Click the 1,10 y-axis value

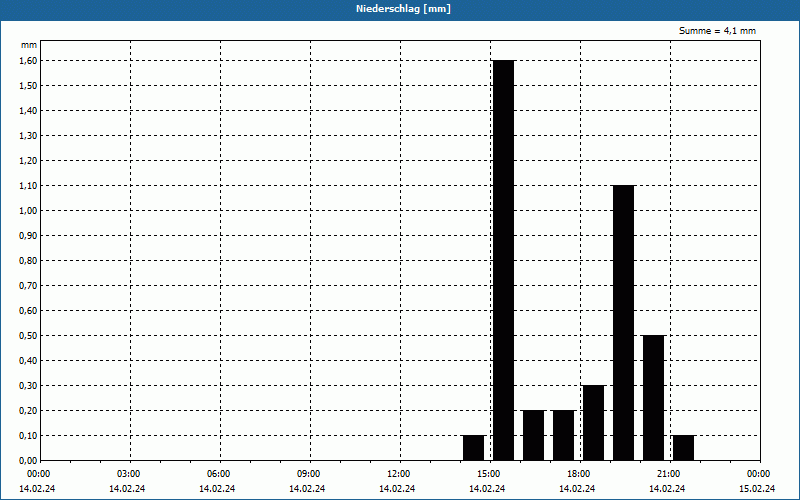[28, 185]
